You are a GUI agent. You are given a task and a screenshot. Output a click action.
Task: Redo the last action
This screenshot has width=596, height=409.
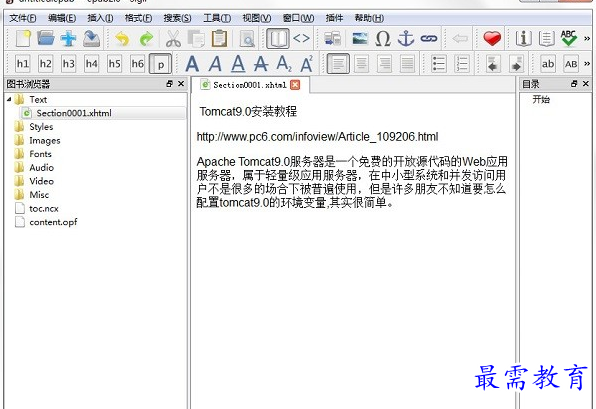click(x=146, y=39)
